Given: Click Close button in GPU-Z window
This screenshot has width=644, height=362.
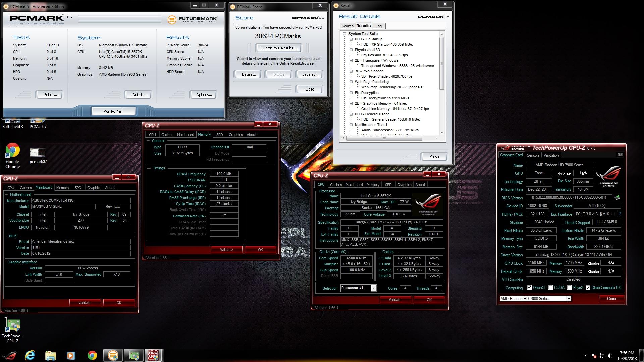Looking at the screenshot, I should coord(611,299).
